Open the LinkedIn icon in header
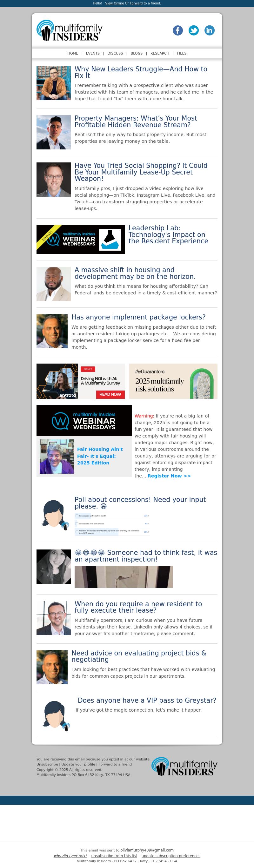254x868 pixels. [210, 30]
